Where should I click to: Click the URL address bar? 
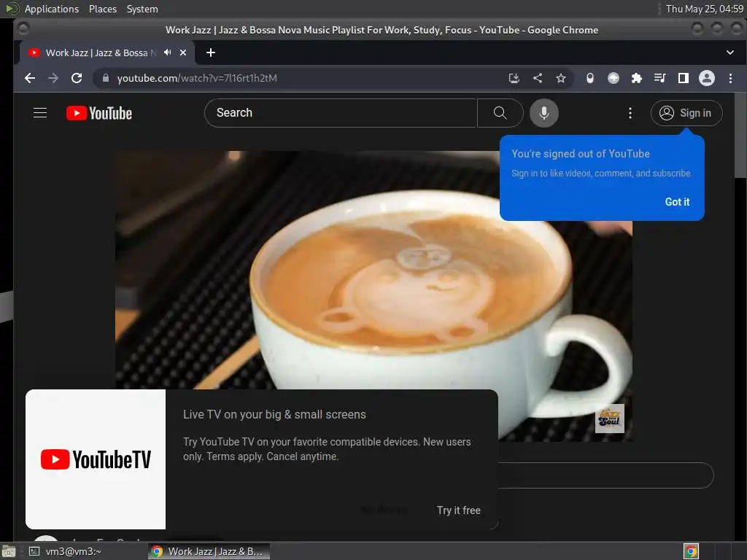point(305,78)
